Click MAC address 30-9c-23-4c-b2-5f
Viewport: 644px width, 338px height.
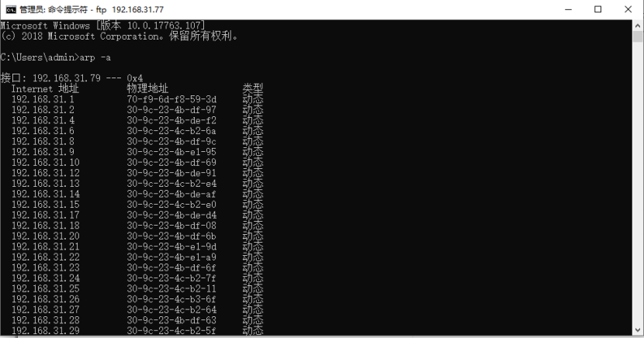pyautogui.click(x=171, y=330)
